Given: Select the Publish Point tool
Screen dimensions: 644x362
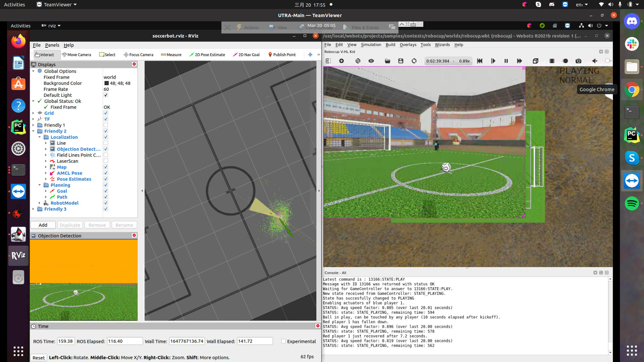Looking at the screenshot, I should (x=282, y=55).
